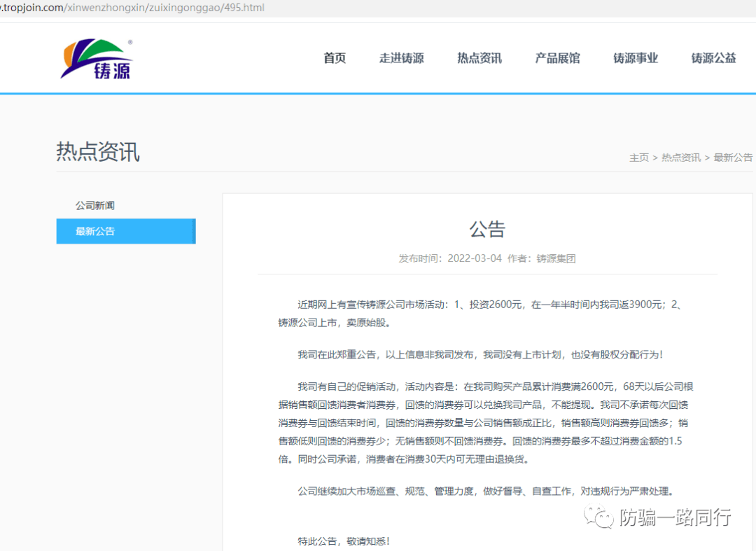Screen dimensions: 756x551
Task: Click the browser address bar URL
Action: (x=132, y=8)
